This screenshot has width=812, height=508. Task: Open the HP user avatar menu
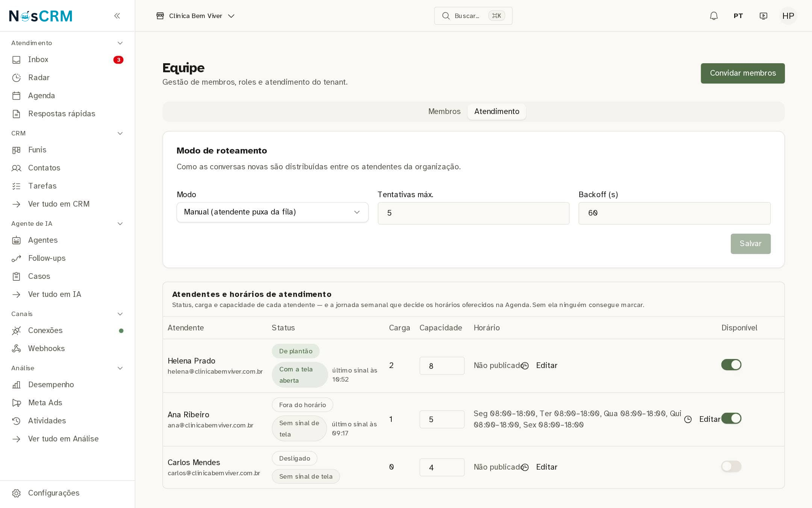point(788,16)
